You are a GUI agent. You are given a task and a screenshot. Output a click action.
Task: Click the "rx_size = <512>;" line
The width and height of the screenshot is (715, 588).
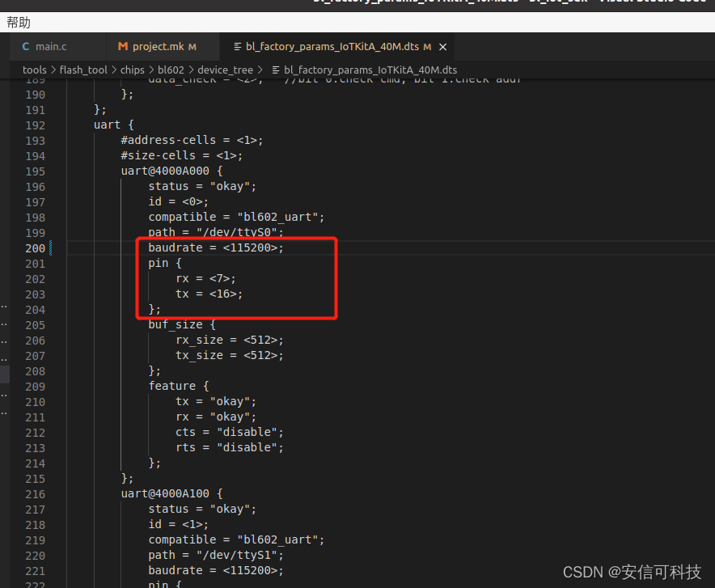230,340
